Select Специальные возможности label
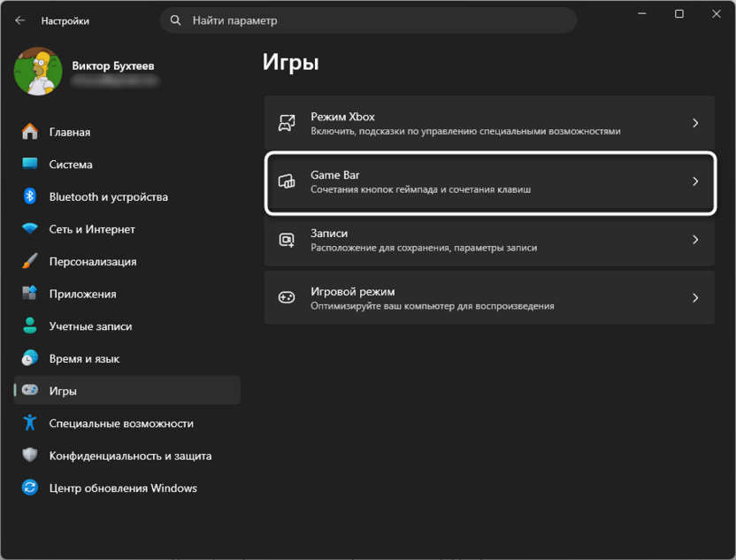 tap(121, 424)
